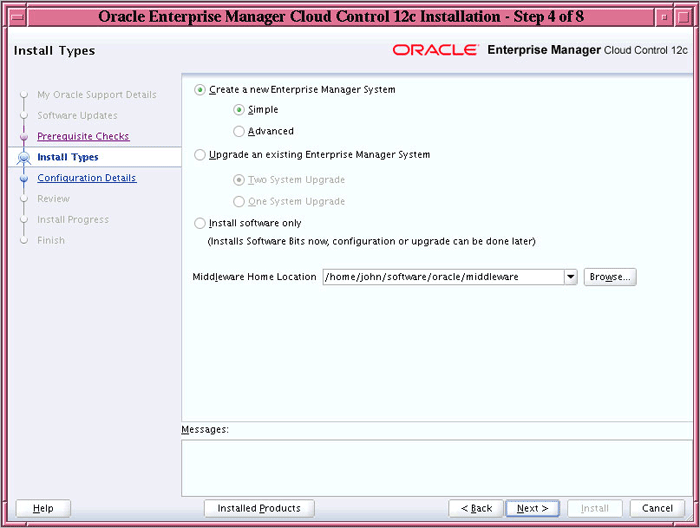Click the Install Progress step label

click(73, 220)
